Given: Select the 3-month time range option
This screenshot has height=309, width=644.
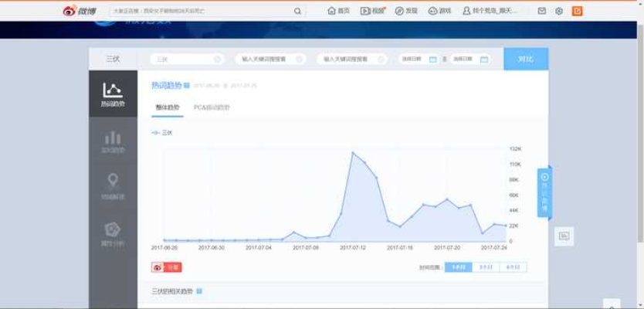Looking at the screenshot, I should tap(485, 267).
